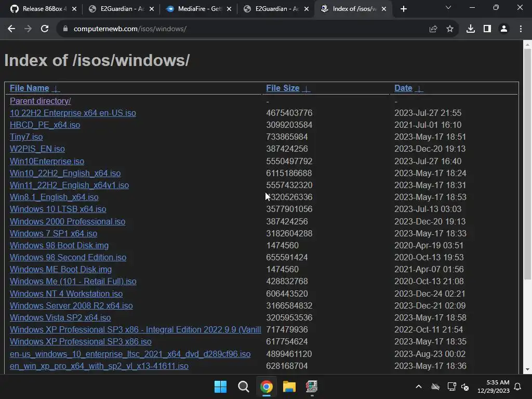Open the Chrome profile icon
Image resolution: width=532 pixels, height=399 pixels.
coord(503,29)
